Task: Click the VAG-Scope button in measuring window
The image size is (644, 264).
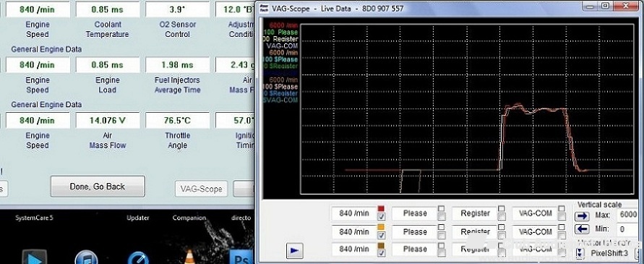Action: (201, 190)
